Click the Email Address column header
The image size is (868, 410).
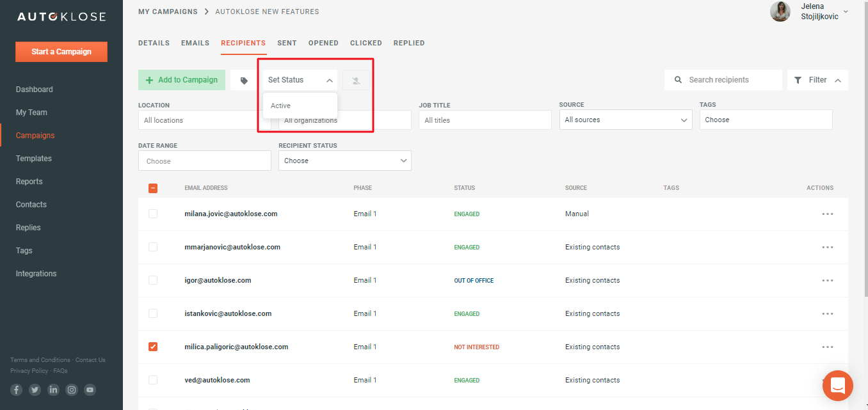pyautogui.click(x=206, y=188)
